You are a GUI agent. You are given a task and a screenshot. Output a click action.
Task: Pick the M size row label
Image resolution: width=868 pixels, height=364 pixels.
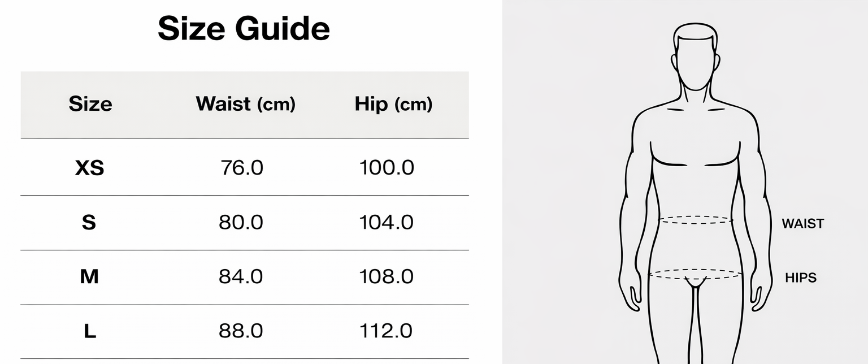[x=89, y=277]
